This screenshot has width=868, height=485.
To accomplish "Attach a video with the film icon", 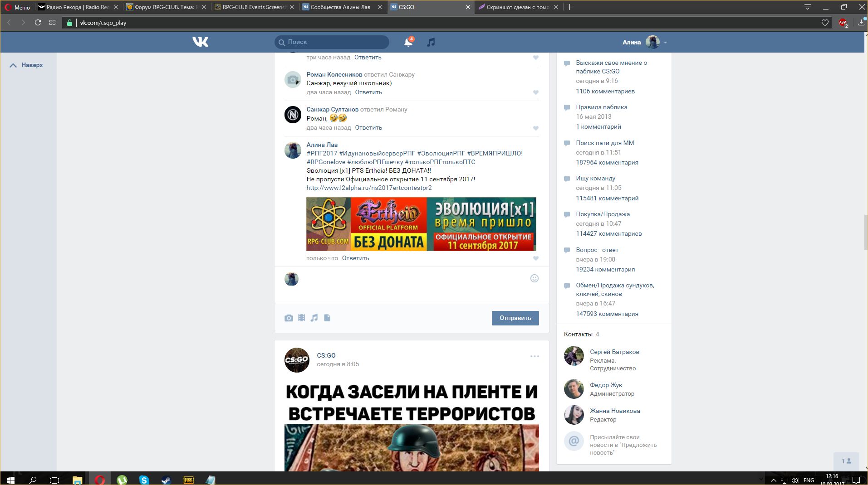I will click(x=301, y=318).
